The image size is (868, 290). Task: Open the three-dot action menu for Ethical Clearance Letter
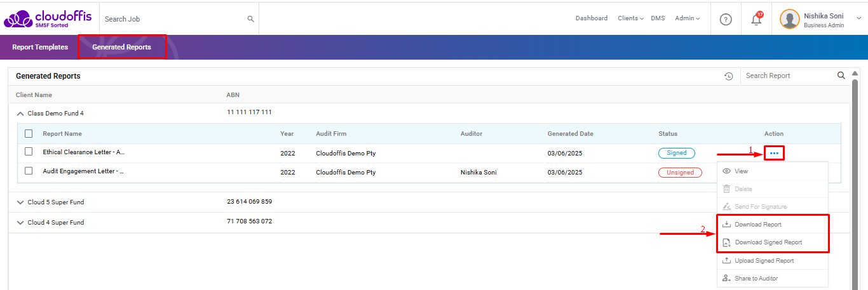774,153
